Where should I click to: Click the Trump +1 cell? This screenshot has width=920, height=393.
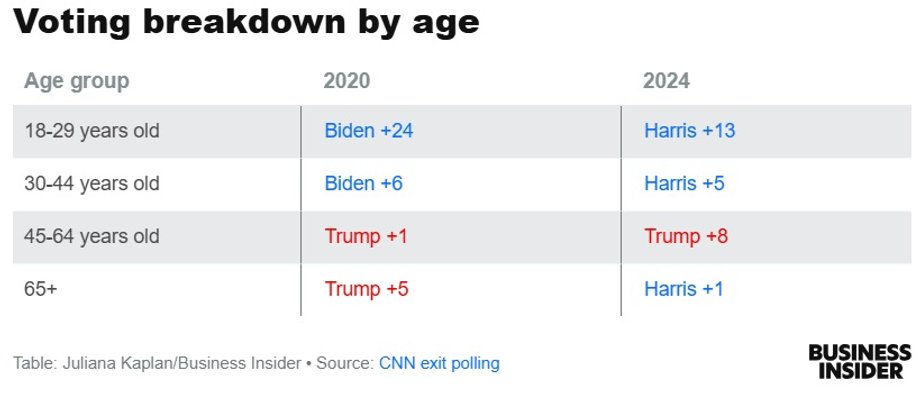tap(366, 236)
